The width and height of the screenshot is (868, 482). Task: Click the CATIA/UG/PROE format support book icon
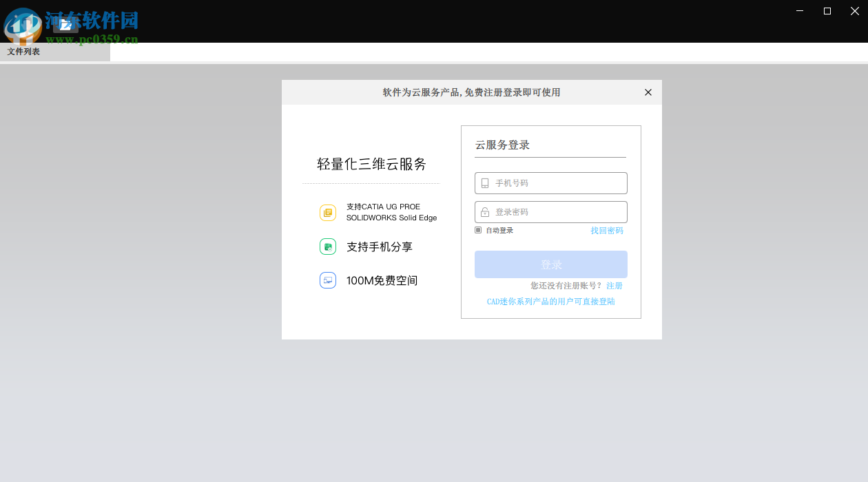click(327, 213)
